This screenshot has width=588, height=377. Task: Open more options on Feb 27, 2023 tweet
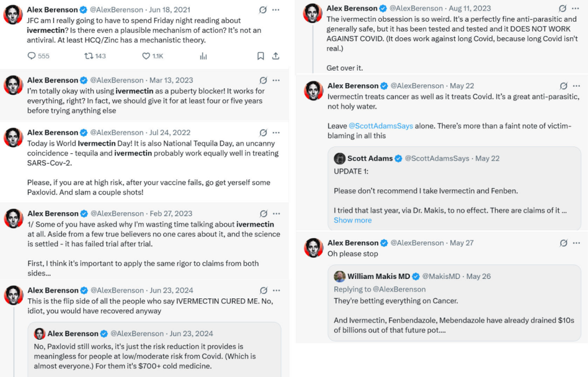click(x=276, y=213)
